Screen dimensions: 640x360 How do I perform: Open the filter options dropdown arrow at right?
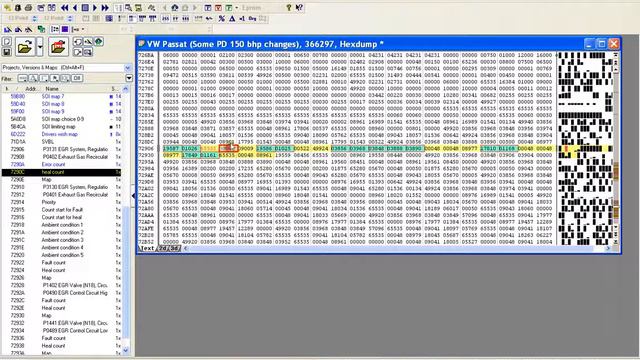point(129,78)
